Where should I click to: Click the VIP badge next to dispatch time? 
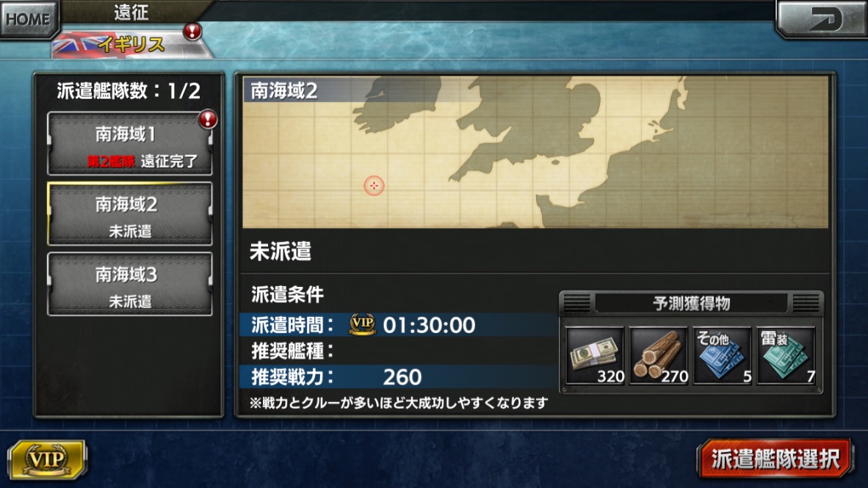[362, 324]
